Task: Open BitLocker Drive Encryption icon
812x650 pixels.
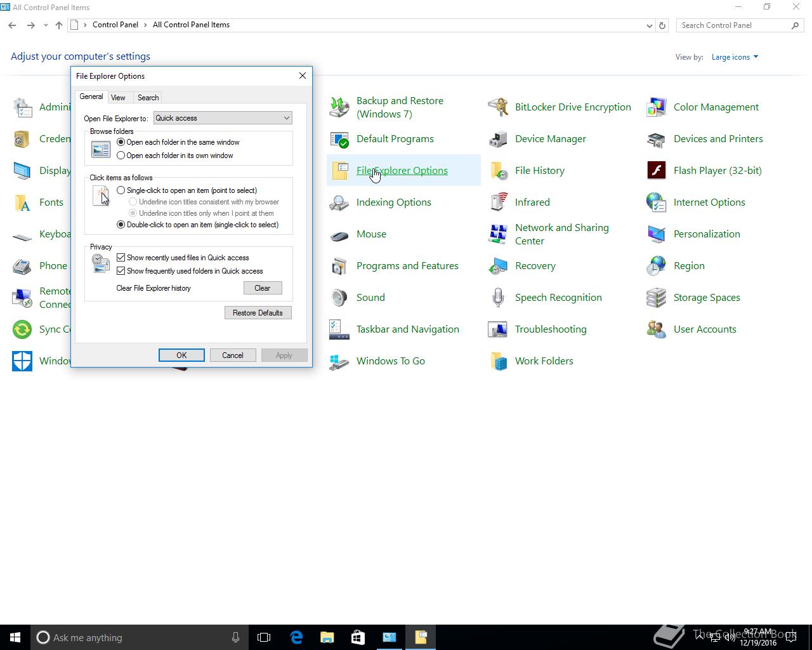Action: tap(498, 107)
